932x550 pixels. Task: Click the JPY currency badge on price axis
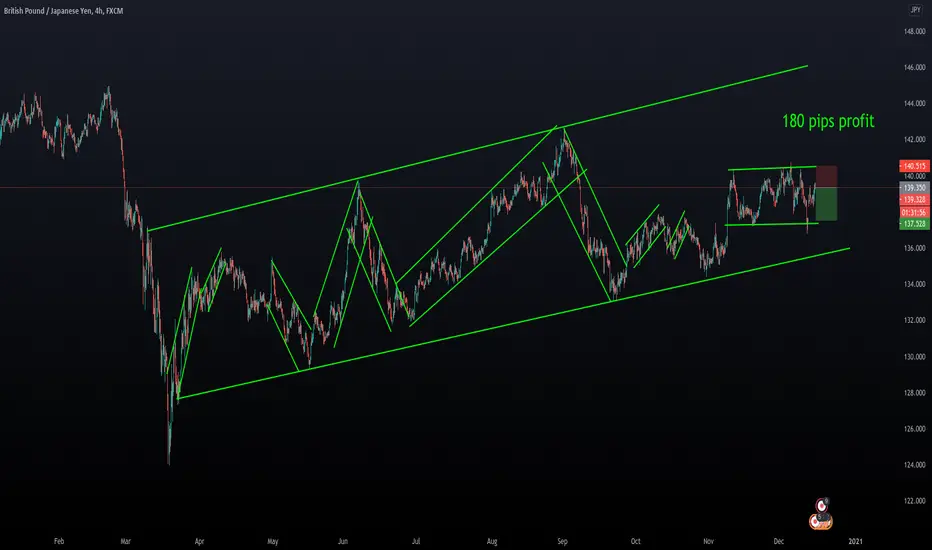tap(915, 10)
